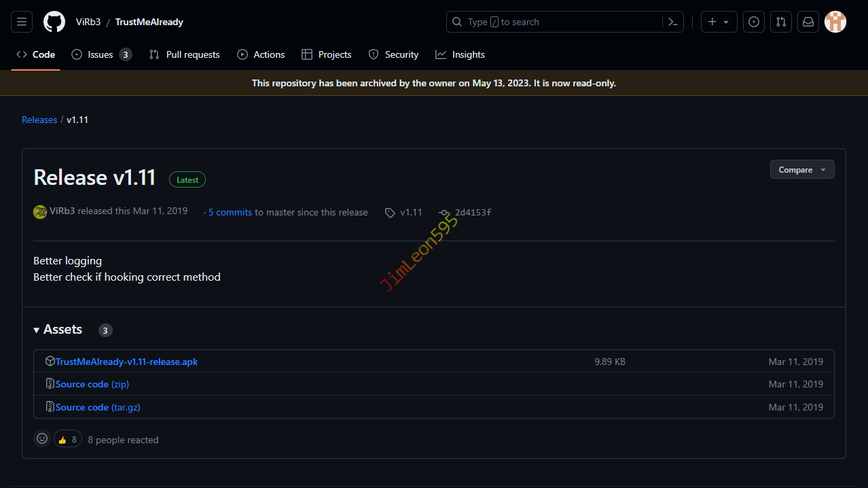
Task: Open the issues inbox icon in header
Action: click(x=753, y=22)
